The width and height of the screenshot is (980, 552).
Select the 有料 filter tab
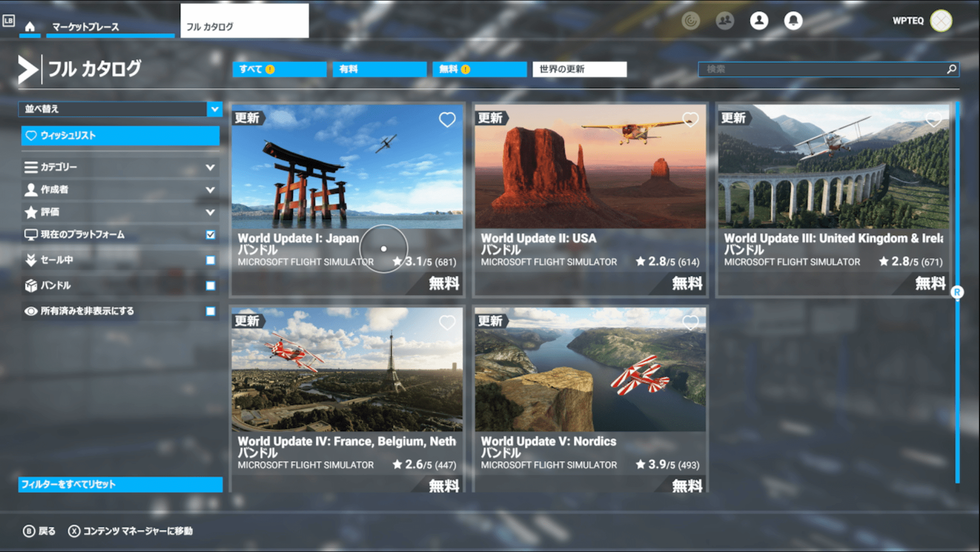(380, 70)
